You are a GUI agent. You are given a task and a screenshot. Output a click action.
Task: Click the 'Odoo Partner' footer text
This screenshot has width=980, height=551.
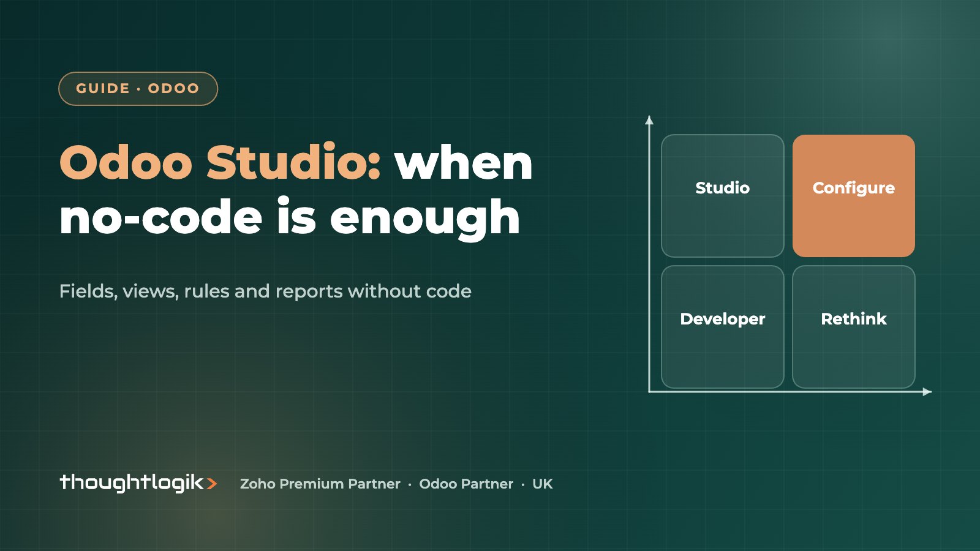(x=466, y=484)
